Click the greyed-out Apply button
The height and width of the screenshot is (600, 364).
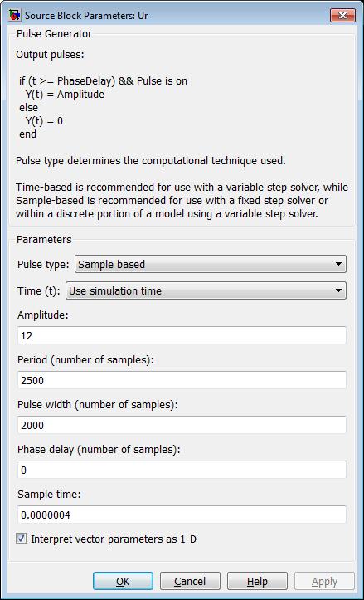[325, 581]
